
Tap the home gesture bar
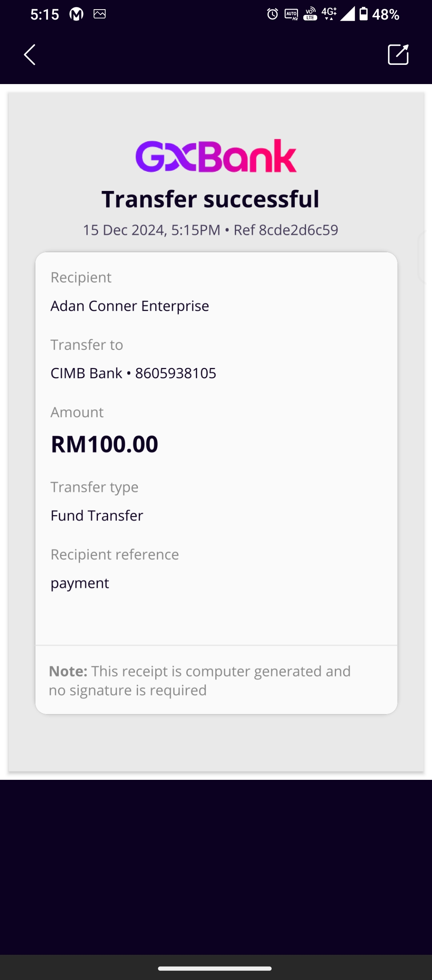(215, 968)
